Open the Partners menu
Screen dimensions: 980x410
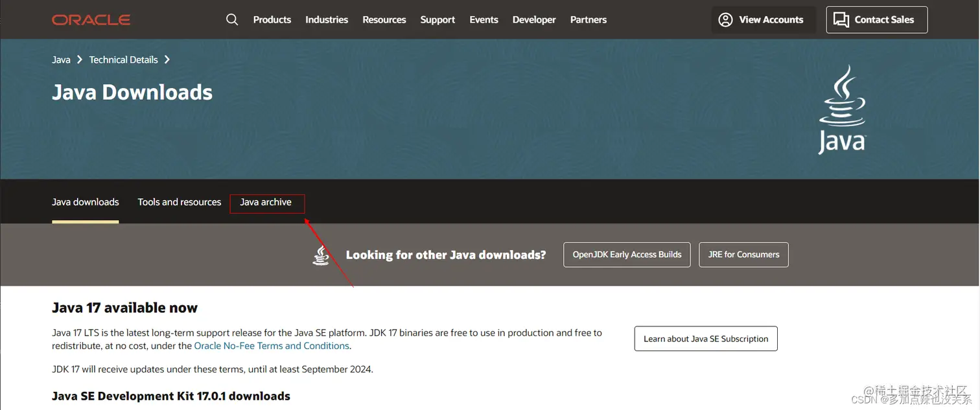pos(589,20)
